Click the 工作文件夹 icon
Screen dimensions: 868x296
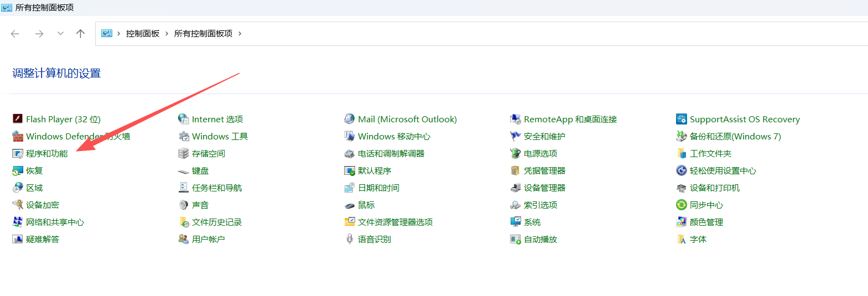[682, 153]
